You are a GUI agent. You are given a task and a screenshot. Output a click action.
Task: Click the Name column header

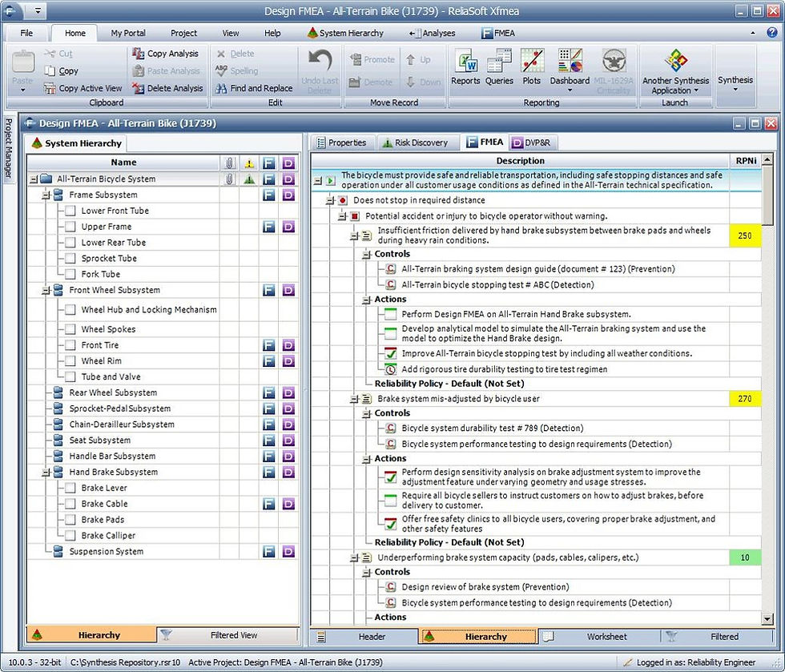[123, 163]
